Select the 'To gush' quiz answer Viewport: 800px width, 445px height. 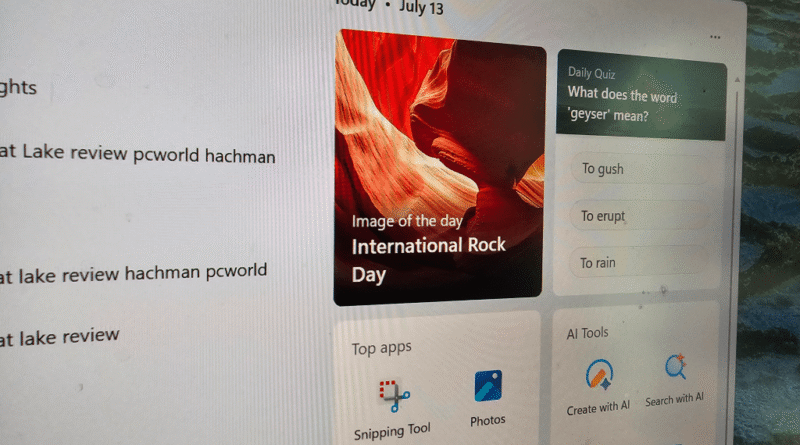point(640,169)
